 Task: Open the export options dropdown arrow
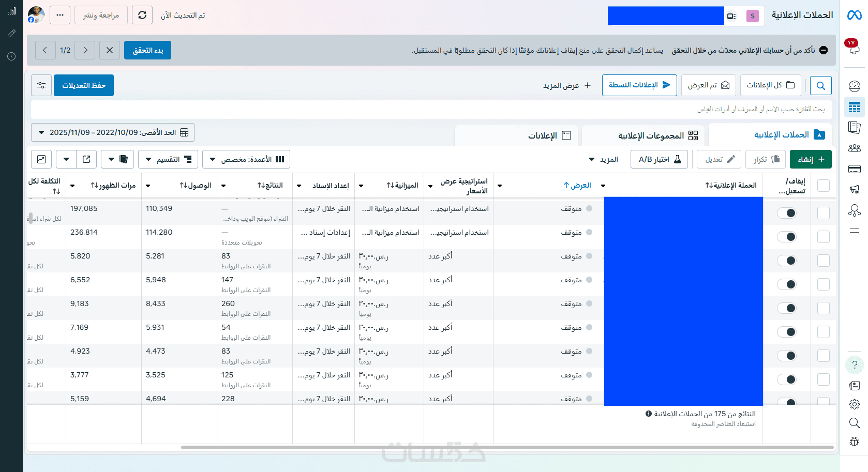[66, 159]
